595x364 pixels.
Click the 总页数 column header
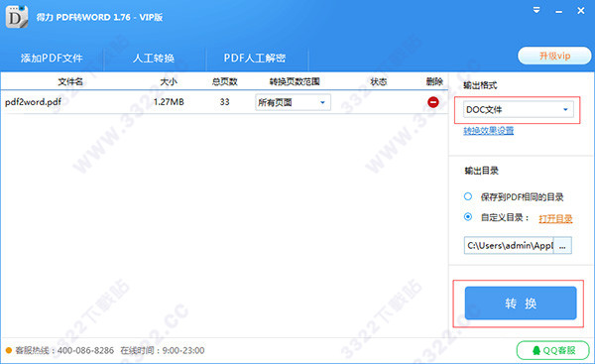[x=225, y=81]
